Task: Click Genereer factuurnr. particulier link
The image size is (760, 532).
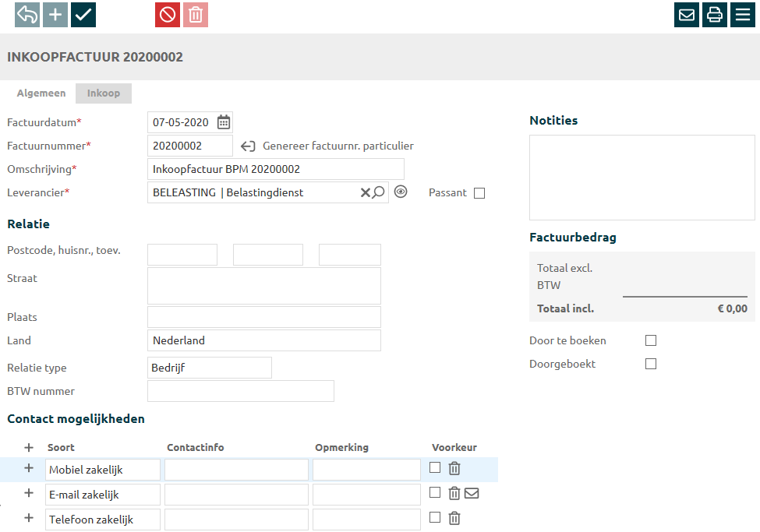Action: 338,146
